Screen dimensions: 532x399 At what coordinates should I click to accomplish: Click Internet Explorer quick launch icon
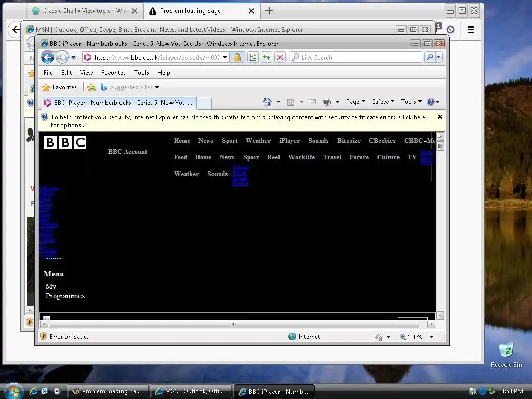click(x=33, y=391)
